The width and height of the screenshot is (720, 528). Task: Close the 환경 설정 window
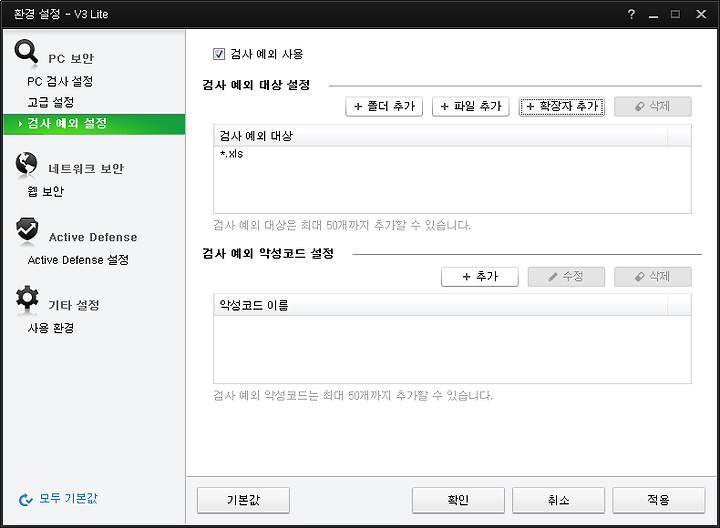point(701,14)
